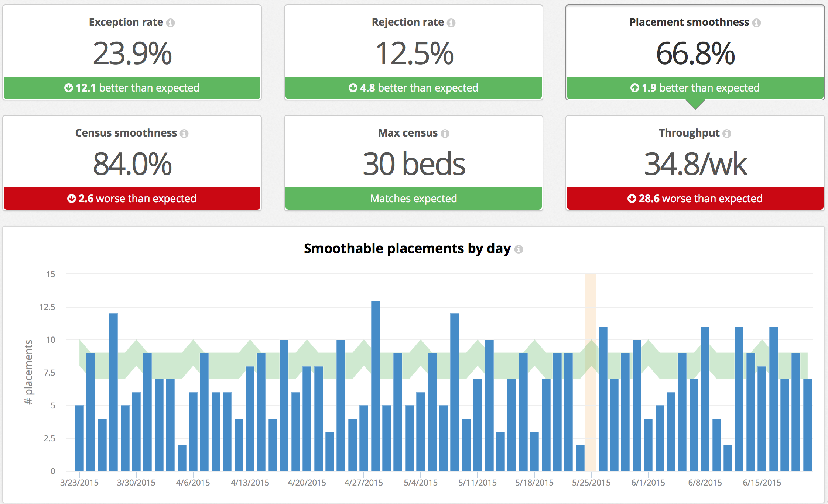Select the Exception rate 23.9% card
828x504 pixels.
tap(132, 52)
